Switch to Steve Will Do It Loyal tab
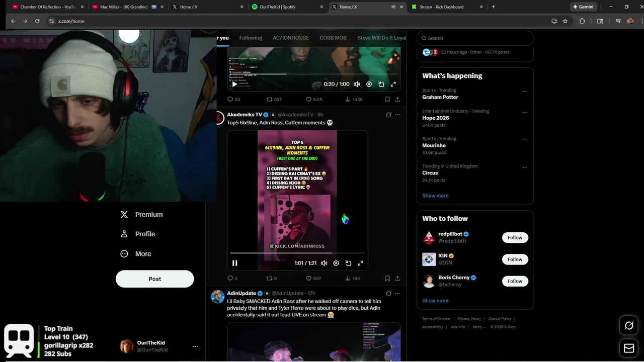Viewport: 644px width, 362px height. (381, 38)
